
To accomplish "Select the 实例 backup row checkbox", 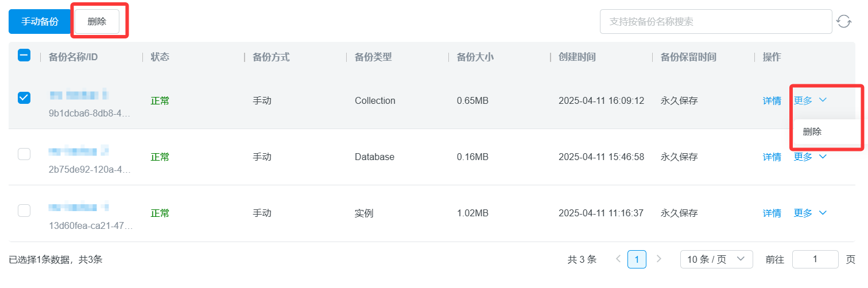I will (x=24, y=210).
